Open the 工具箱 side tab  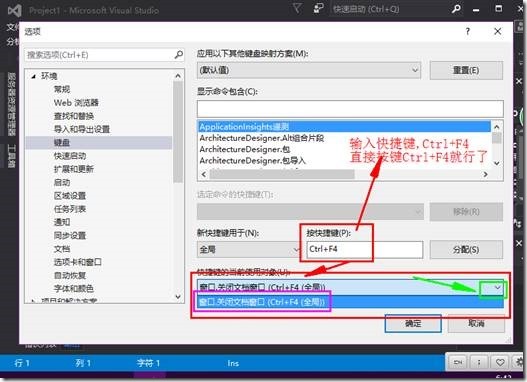coord(12,156)
